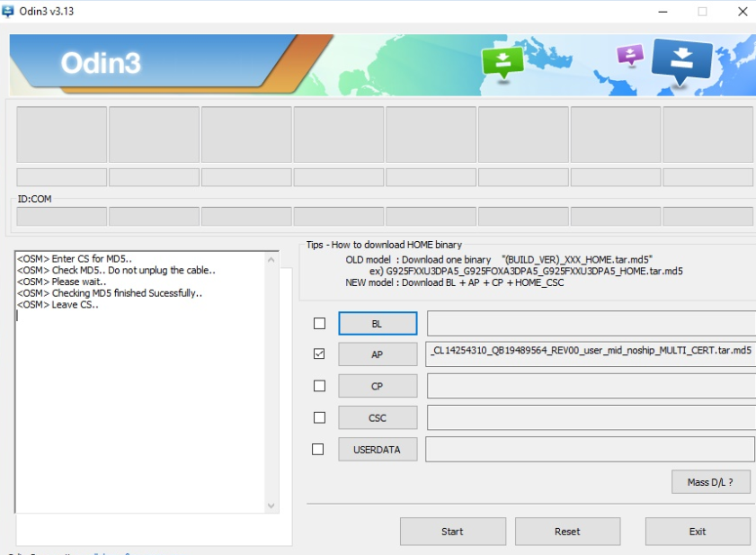This screenshot has height=555, width=756.
Task: Uncheck the AP checkbox
Action: click(x=319, y=354)
